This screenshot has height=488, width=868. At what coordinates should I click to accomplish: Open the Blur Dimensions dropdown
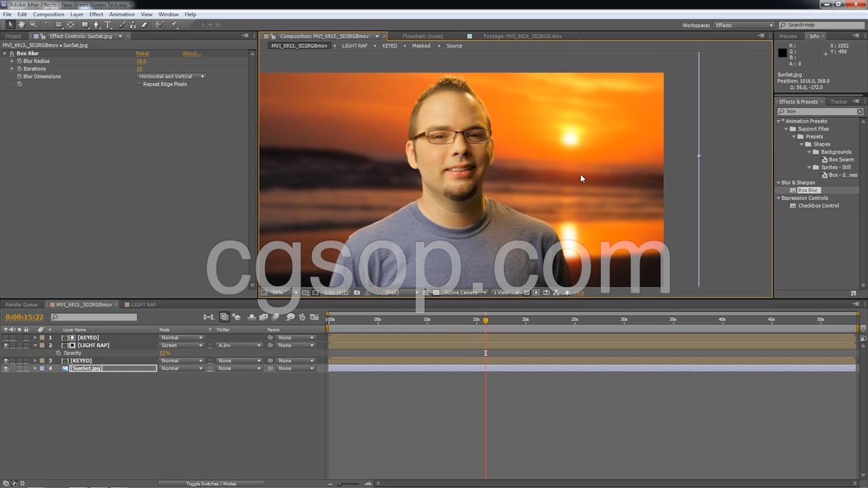click(172, 77)
